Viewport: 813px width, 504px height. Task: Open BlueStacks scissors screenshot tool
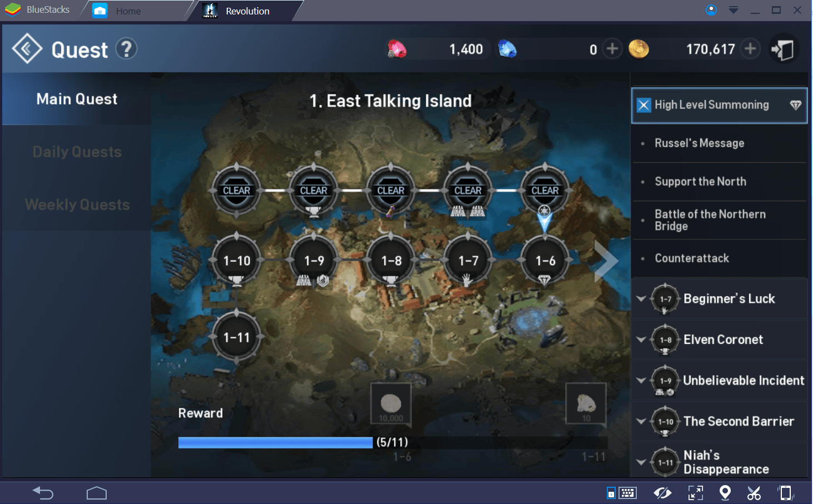point(754,493)
